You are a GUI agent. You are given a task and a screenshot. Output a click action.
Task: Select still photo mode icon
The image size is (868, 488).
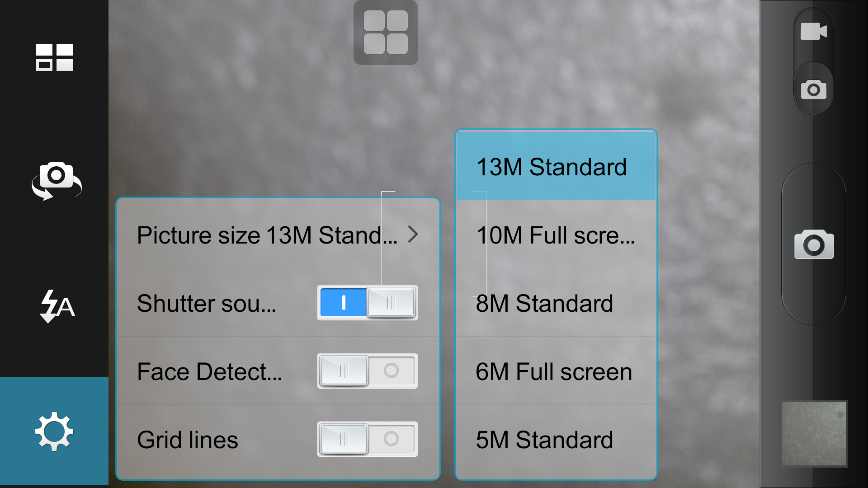[x=813, y=89]
